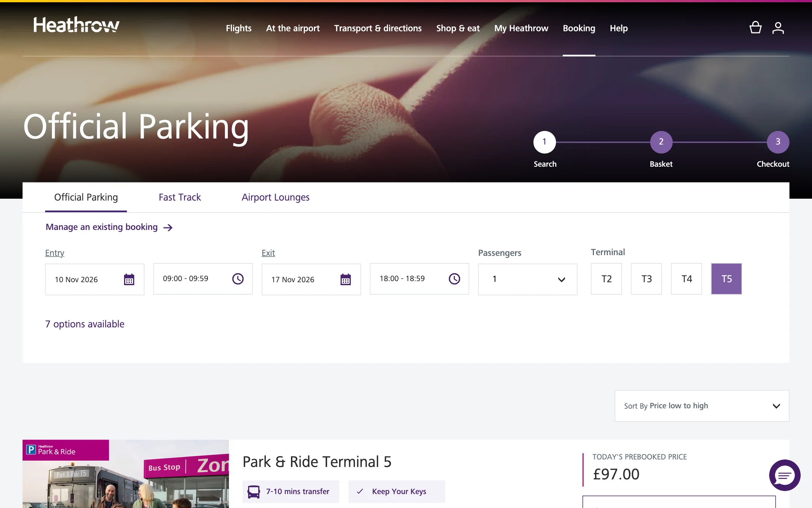This screenshot has width=812, height=508.
Task: Open the Exit date calendar icon
Action: pyautogui.click(x=345, y=279)
